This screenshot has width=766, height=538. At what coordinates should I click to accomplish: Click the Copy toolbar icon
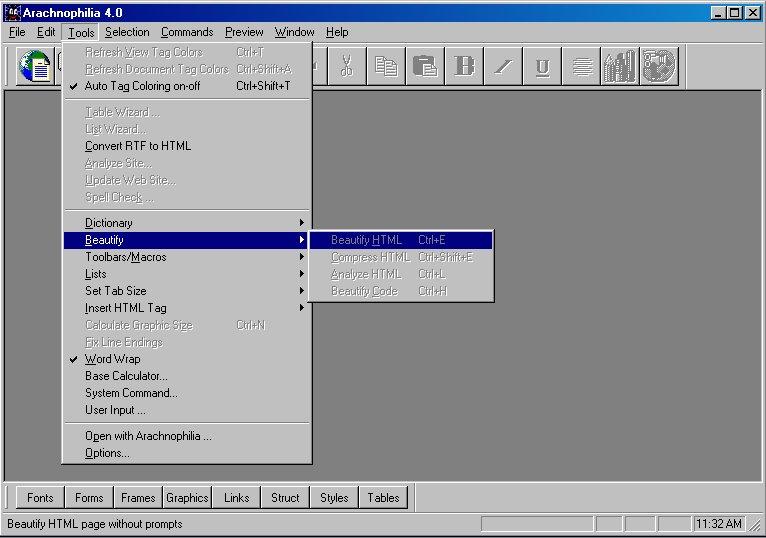click(x=386, y=66)
